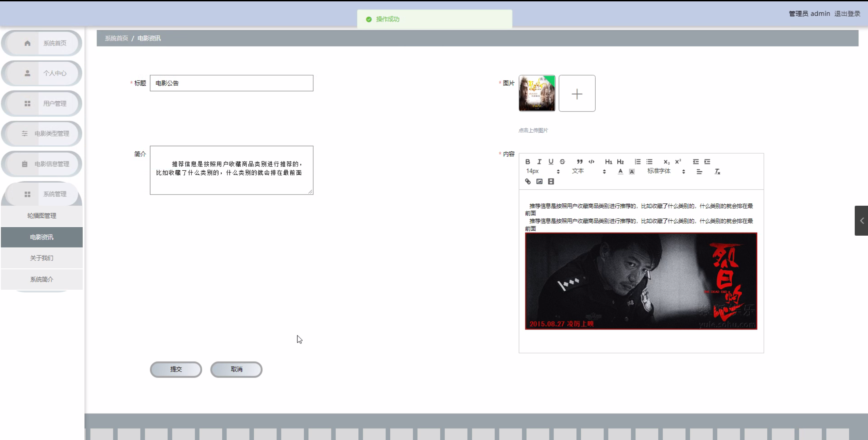The height and width of the screenshot is (440, 868).
Task: Toggle bold formatting in the content editor
Action: click(528, 162)
